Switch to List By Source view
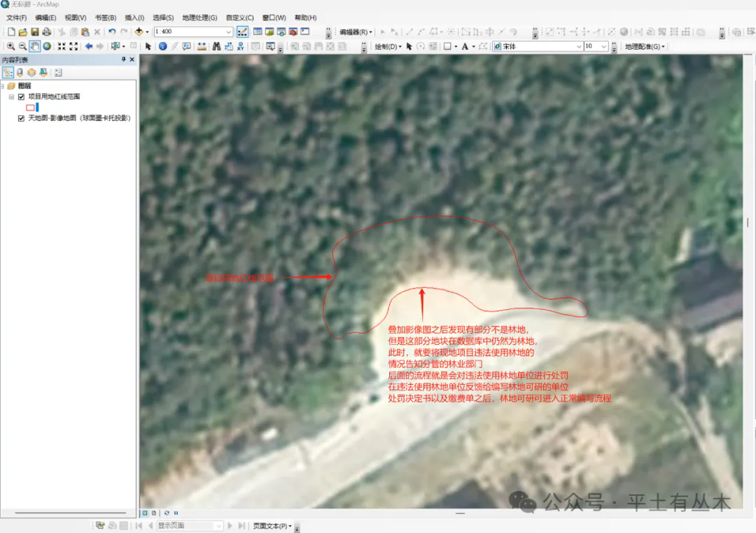The height and width of the screenshot is (533, 756). pyautogui.click(x=20, y=72)
